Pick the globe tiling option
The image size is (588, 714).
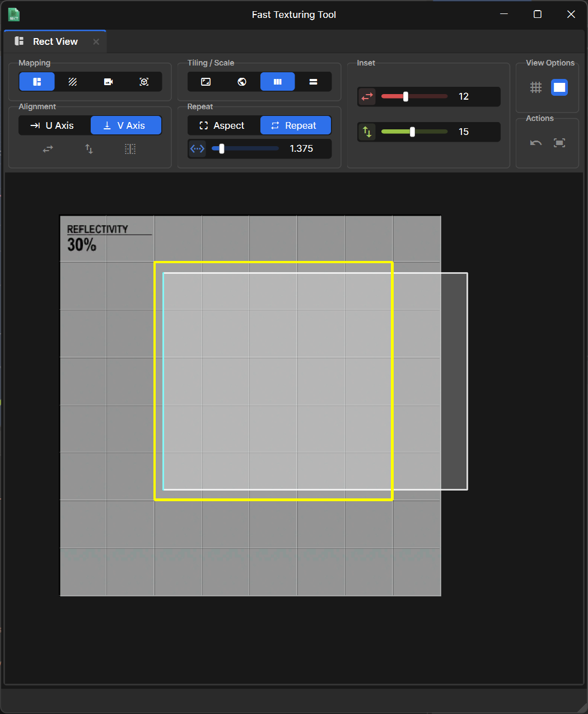(242, 82)
